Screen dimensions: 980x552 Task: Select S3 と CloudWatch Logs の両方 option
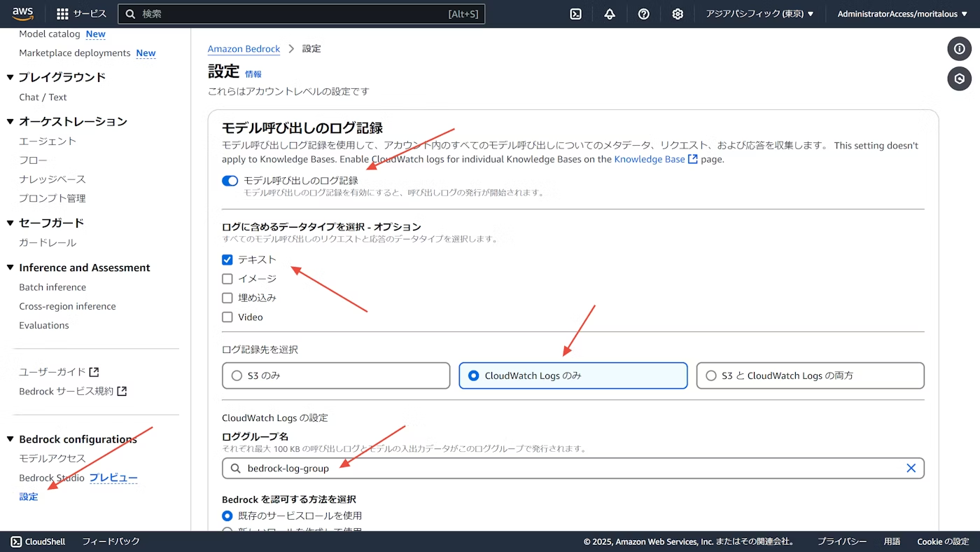[810, 375]
